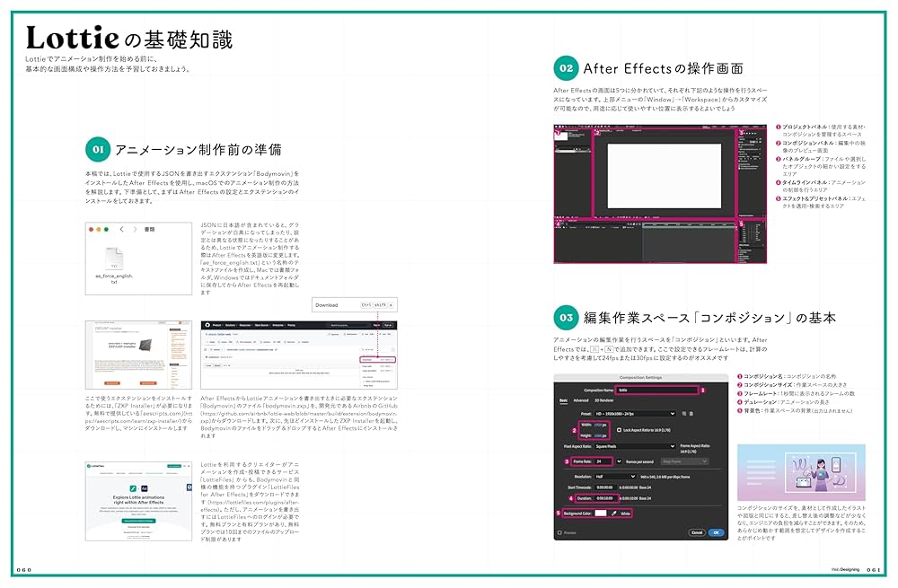Open the Background Color white swatch
The width and height of the screenshot is (898, 588).
pos(601,513)
